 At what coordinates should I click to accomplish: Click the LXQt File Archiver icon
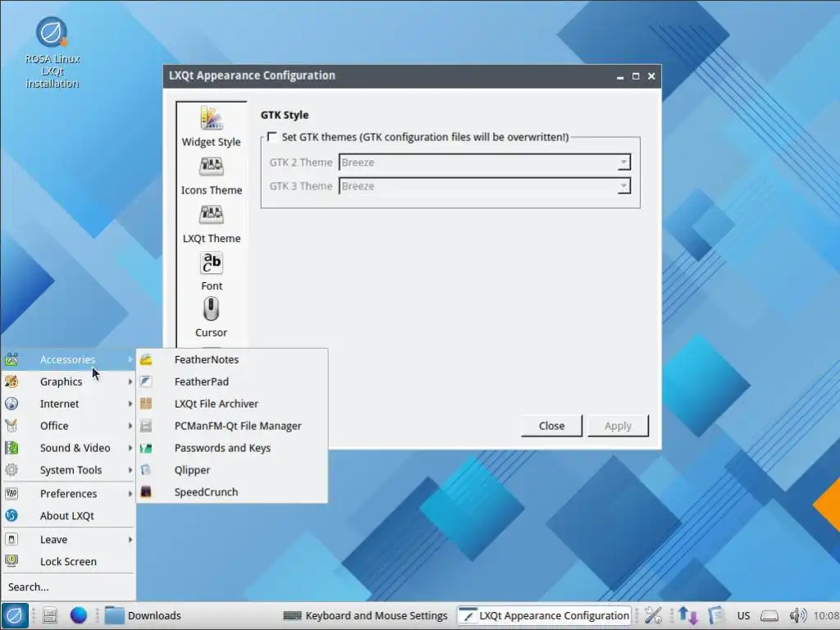[x=146, y=404]
